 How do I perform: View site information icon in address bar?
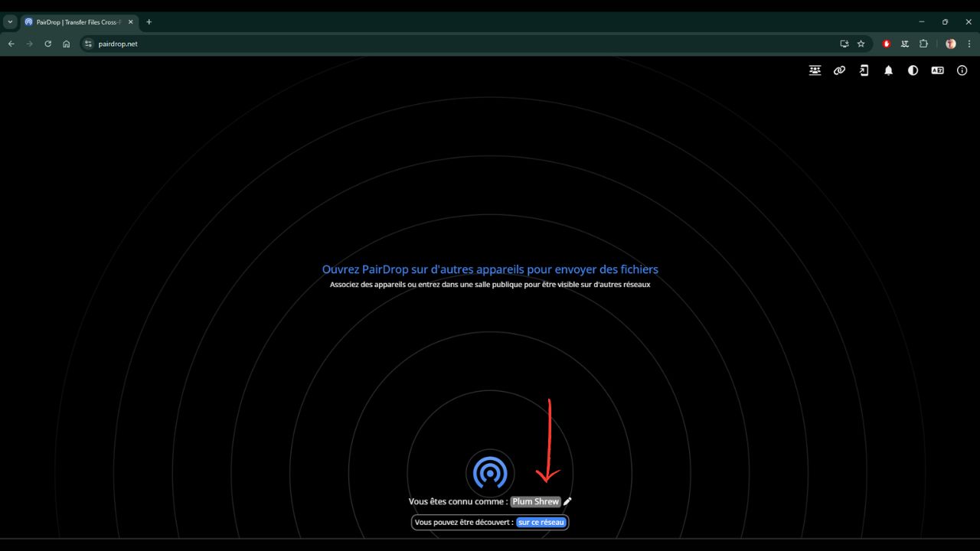click(x=88, y=44)
